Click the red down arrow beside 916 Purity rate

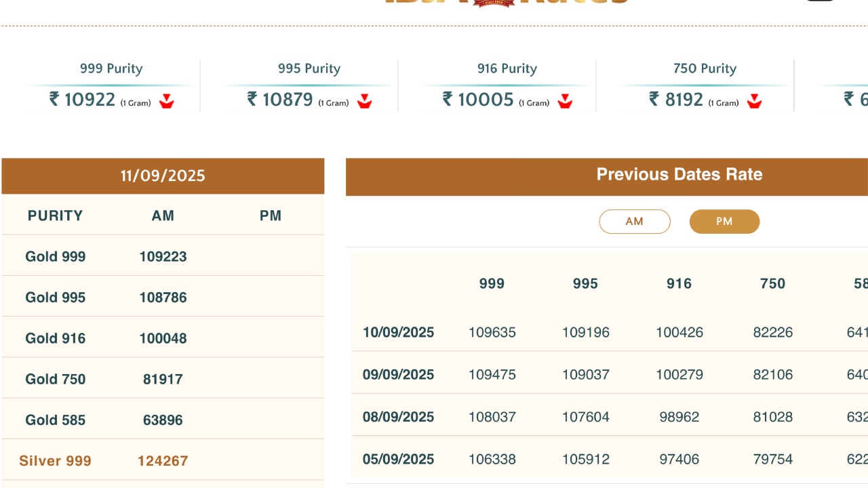[565, 102]
